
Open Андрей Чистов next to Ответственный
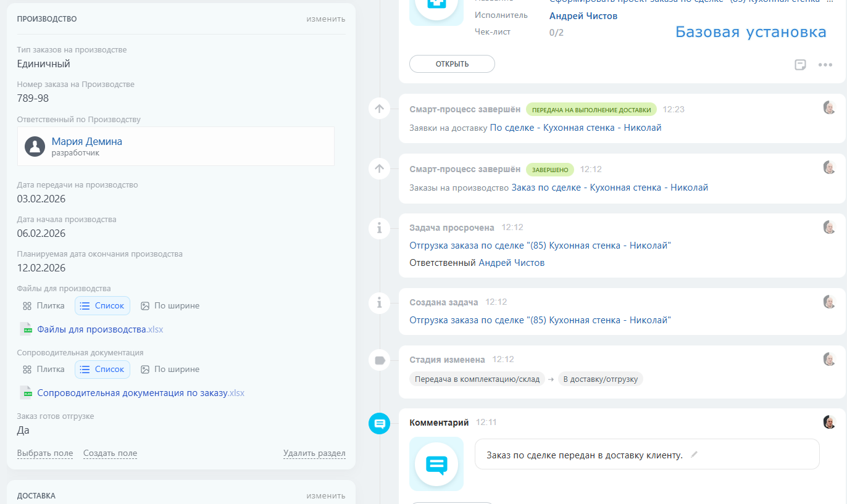(x=512, y=263)
